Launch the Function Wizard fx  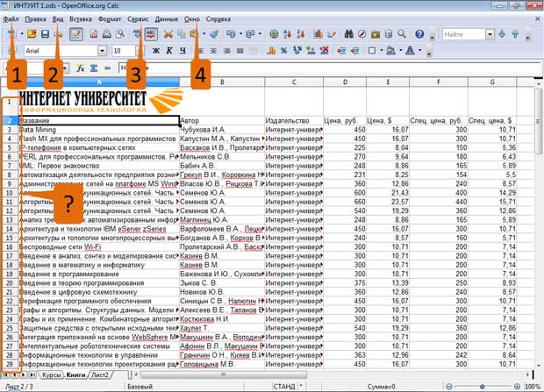pos(81,68)
